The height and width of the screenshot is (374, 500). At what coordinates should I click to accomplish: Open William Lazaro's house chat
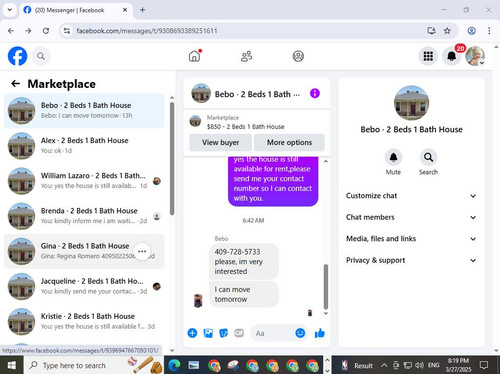(x=84, y=181)
